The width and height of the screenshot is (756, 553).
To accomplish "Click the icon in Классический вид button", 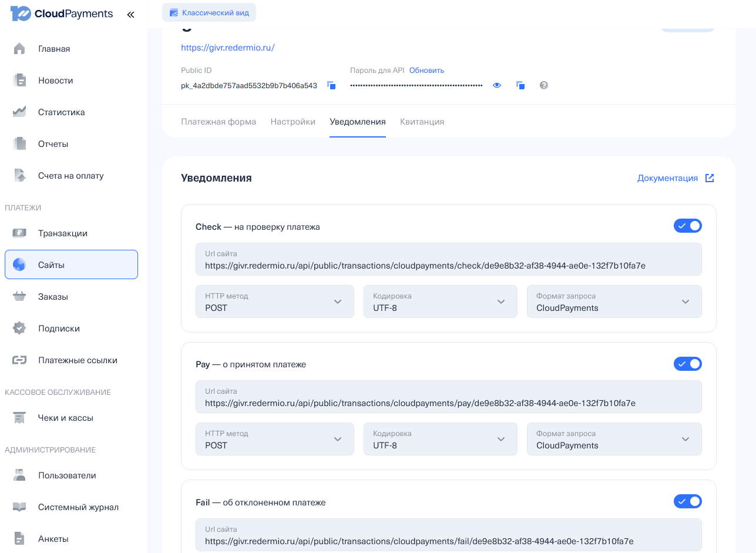I will tap(174, 12).
